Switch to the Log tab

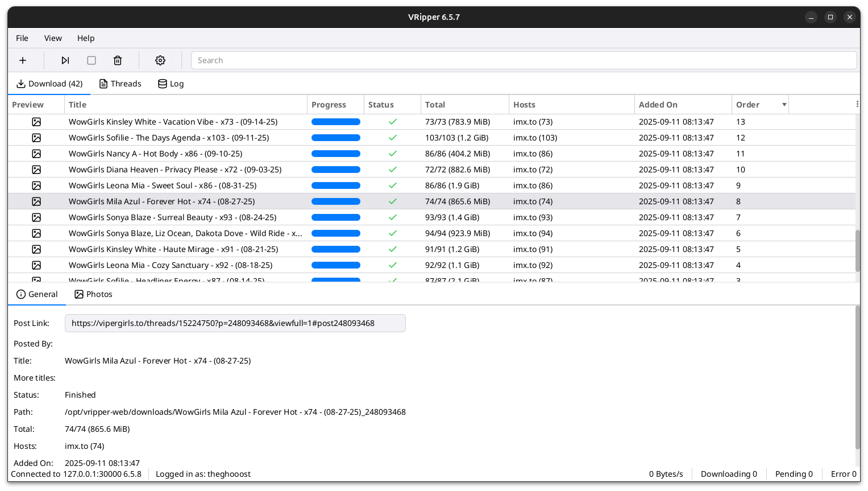point(171,84)
